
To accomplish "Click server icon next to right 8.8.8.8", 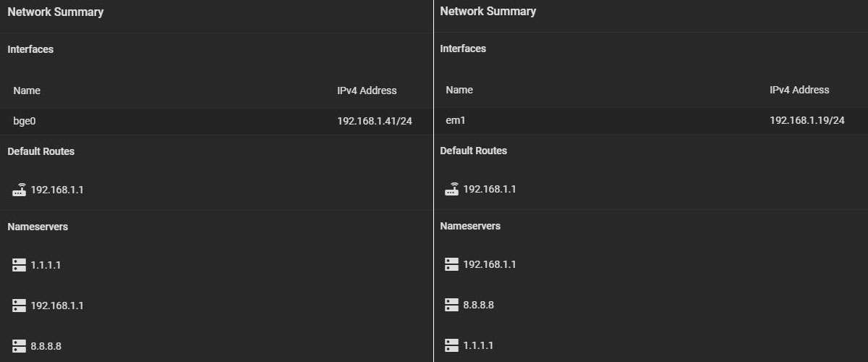I will pos(451,305).
